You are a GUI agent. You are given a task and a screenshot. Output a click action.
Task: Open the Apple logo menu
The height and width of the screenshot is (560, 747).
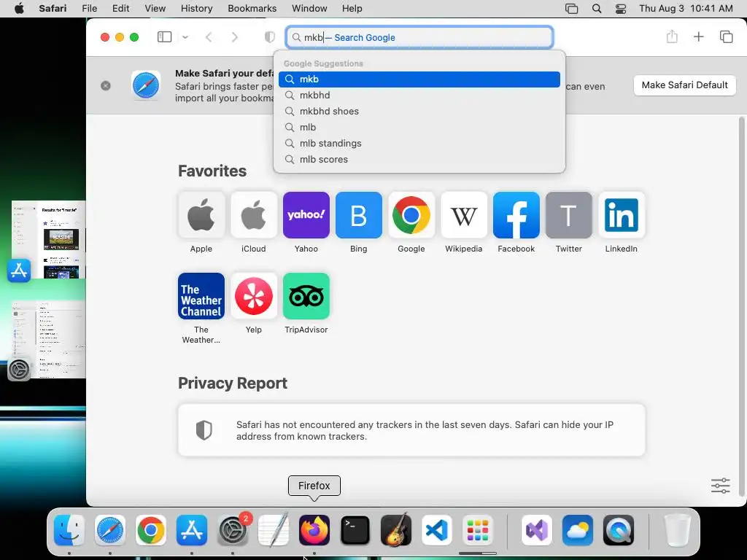pyautogui.click(x=19, y=9)
